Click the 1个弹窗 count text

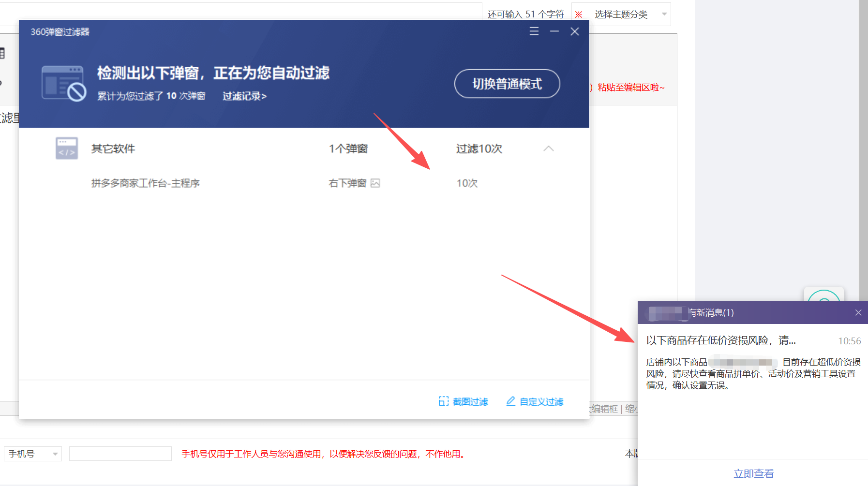click(x=348, y=149)
